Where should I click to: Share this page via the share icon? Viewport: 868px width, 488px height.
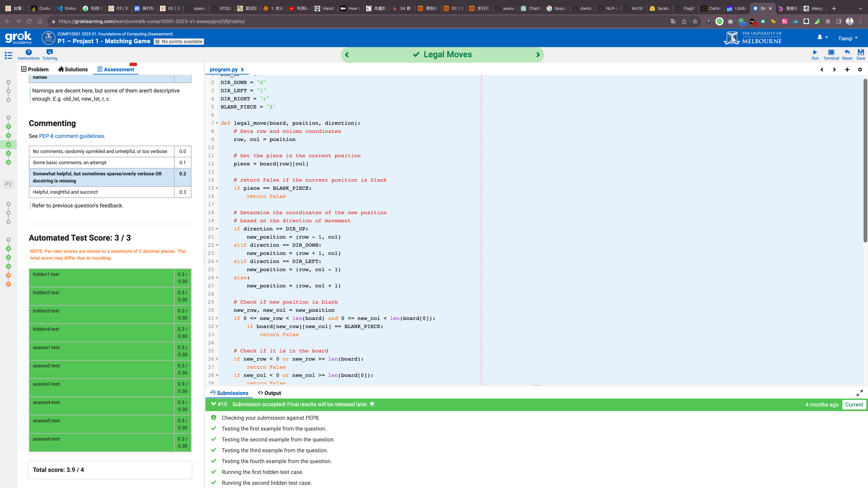684,22
